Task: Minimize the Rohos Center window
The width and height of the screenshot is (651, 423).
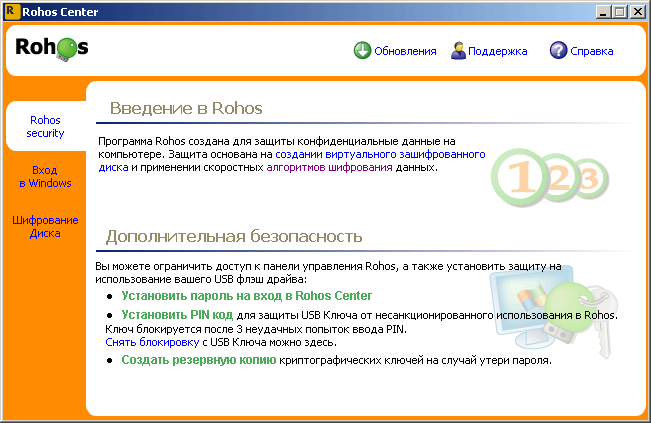Action: point(603,12)
